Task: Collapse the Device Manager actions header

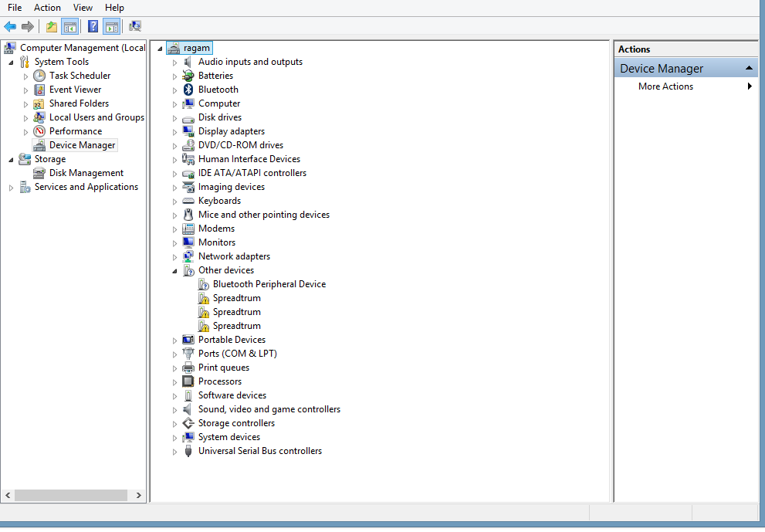Action: tap(749, 69)
